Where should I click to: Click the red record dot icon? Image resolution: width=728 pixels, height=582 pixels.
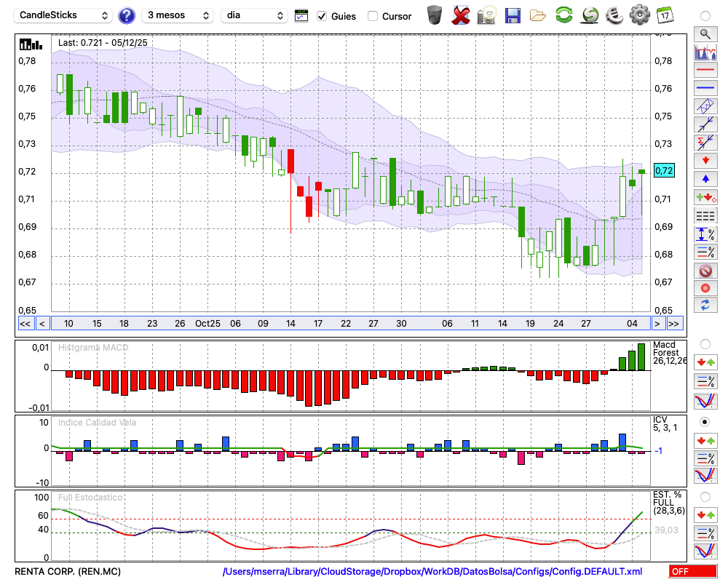[705, 288]
